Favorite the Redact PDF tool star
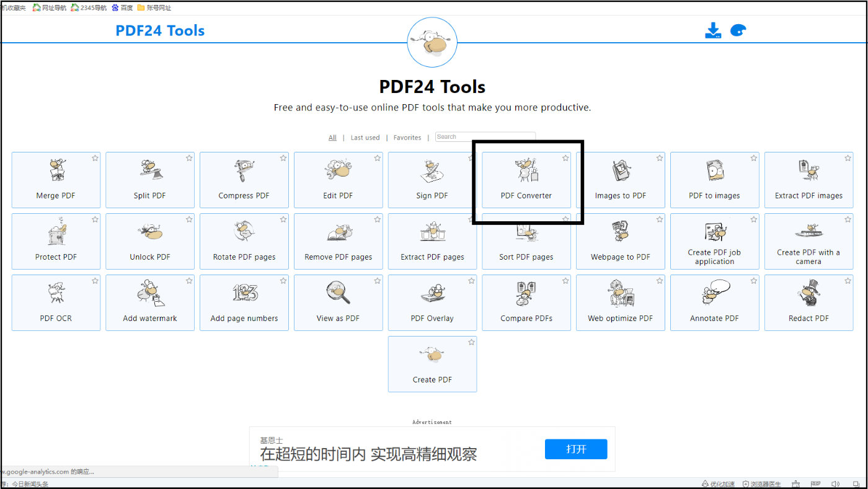This screenshot has width=868, height=489. coord(848,281)
